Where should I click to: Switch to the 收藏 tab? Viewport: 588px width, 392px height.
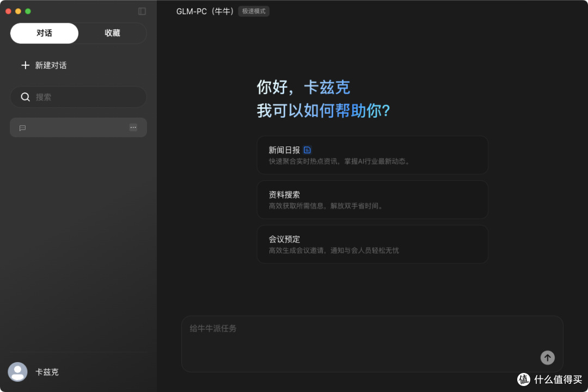[x=113, y=33]
